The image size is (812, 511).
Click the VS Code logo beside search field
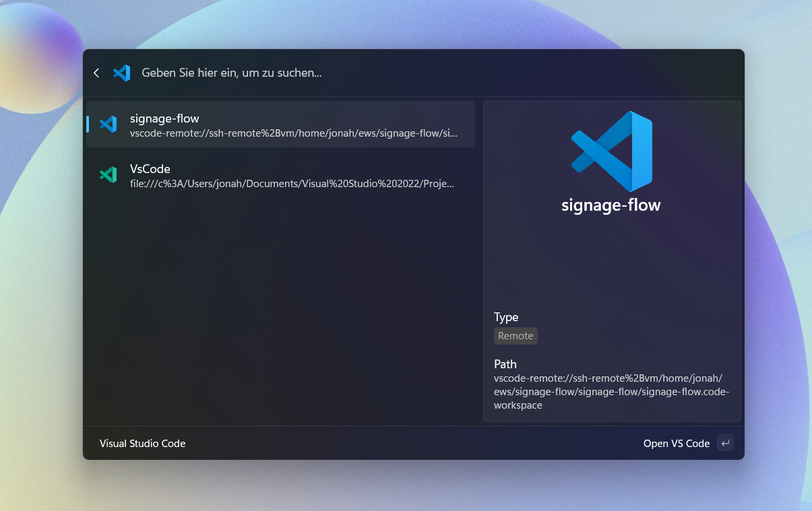121,73
